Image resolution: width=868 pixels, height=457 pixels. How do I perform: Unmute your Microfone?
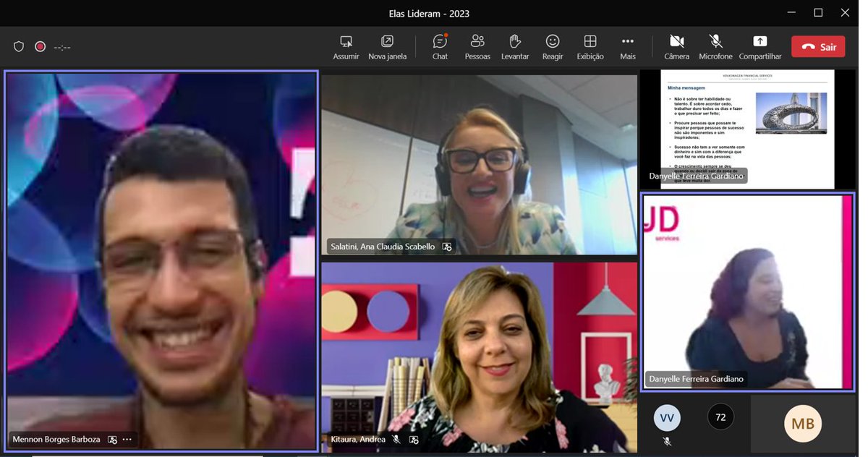click(x=715, y=46)
